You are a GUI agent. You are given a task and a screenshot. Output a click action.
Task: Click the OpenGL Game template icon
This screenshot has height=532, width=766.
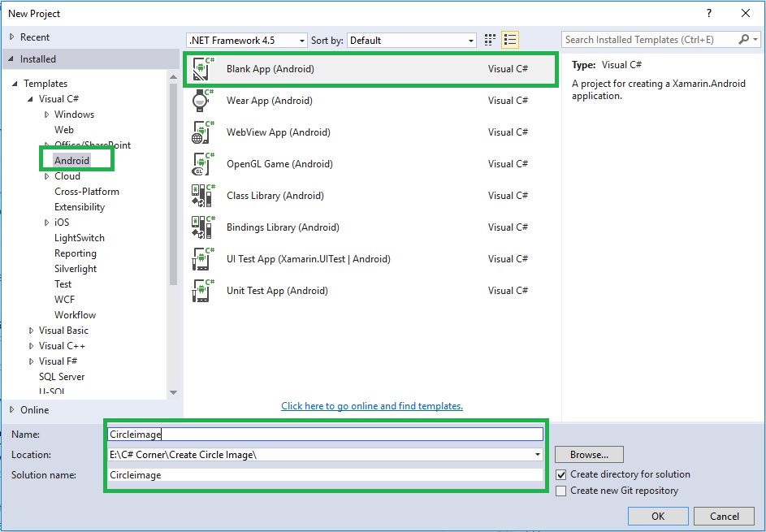[x=203, y=164]
